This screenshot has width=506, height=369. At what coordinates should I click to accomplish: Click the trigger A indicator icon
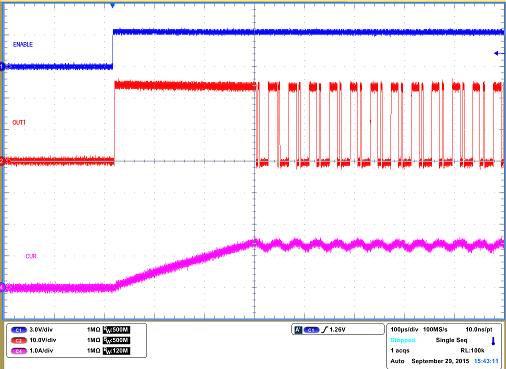point(298,330)
